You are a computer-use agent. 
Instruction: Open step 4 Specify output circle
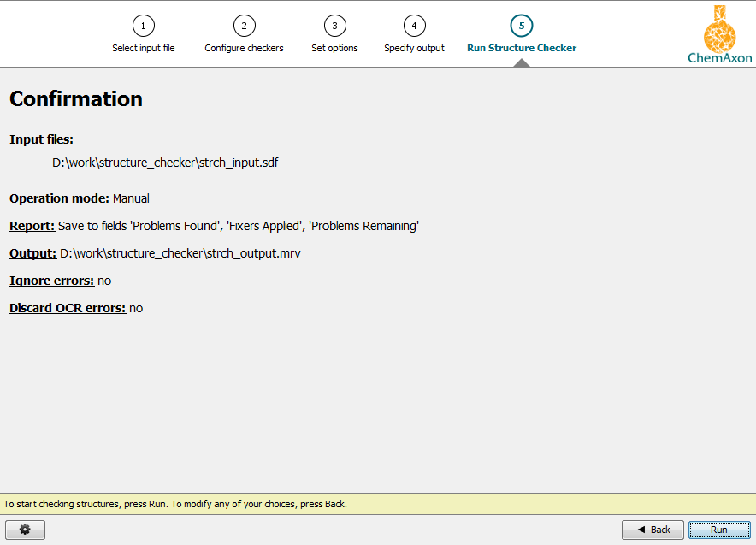pos(414,26)
